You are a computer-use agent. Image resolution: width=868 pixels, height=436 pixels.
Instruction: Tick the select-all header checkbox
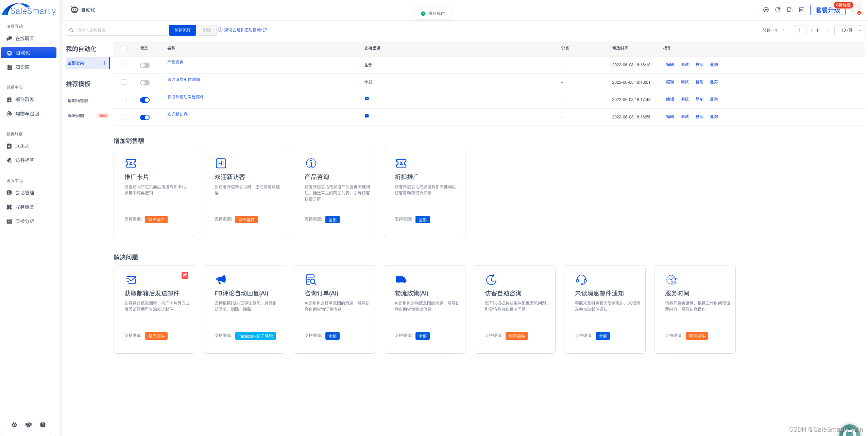124,48
